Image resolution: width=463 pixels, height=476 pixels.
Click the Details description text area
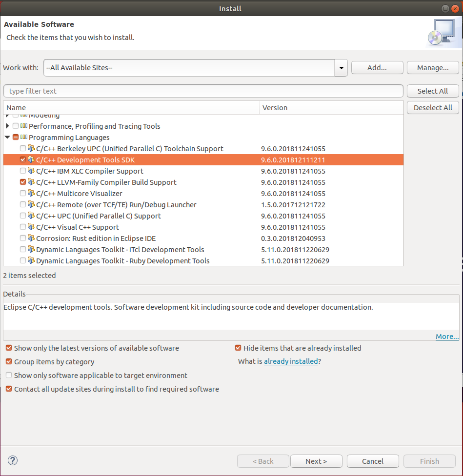tap(231, 316)
